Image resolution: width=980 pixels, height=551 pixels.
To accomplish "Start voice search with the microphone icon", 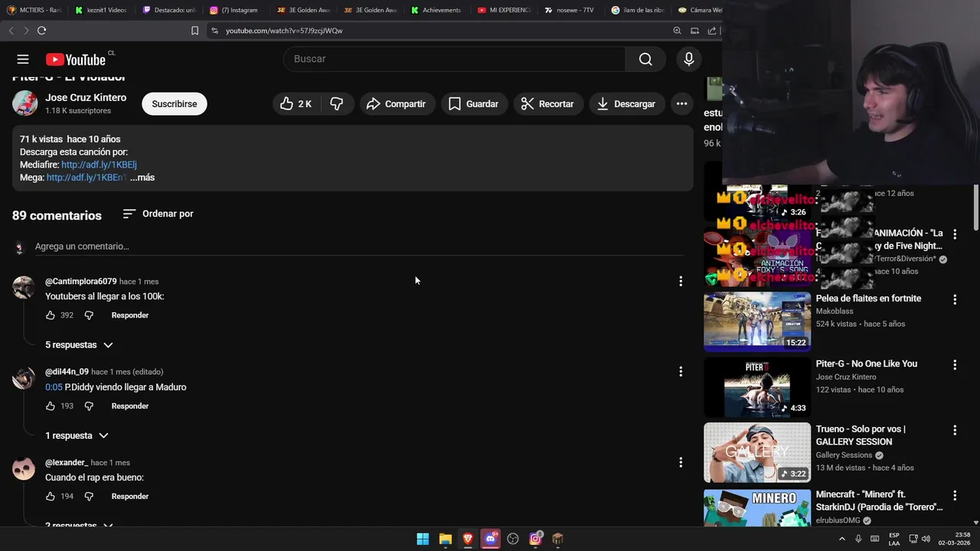I will click(x=689, y=59).
